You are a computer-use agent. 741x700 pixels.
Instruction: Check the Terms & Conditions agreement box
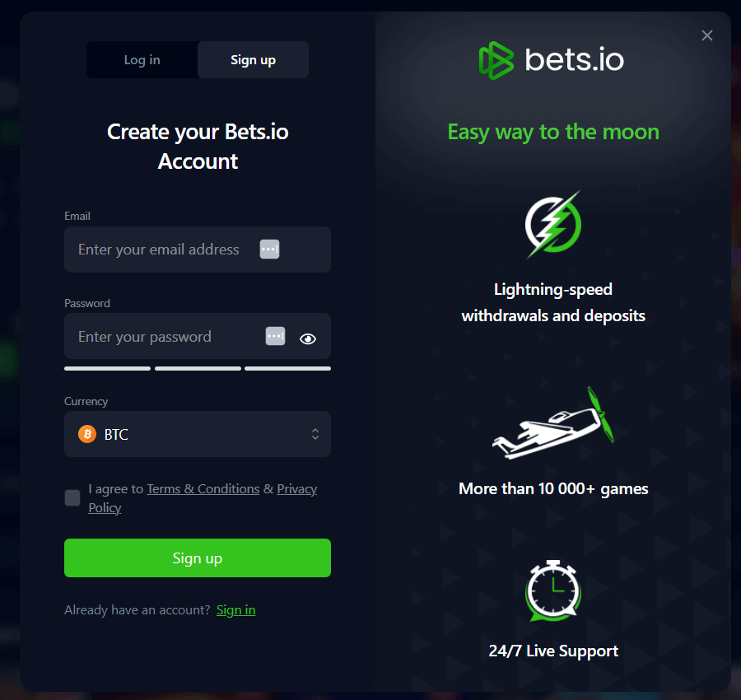click(x=72, y=497)
